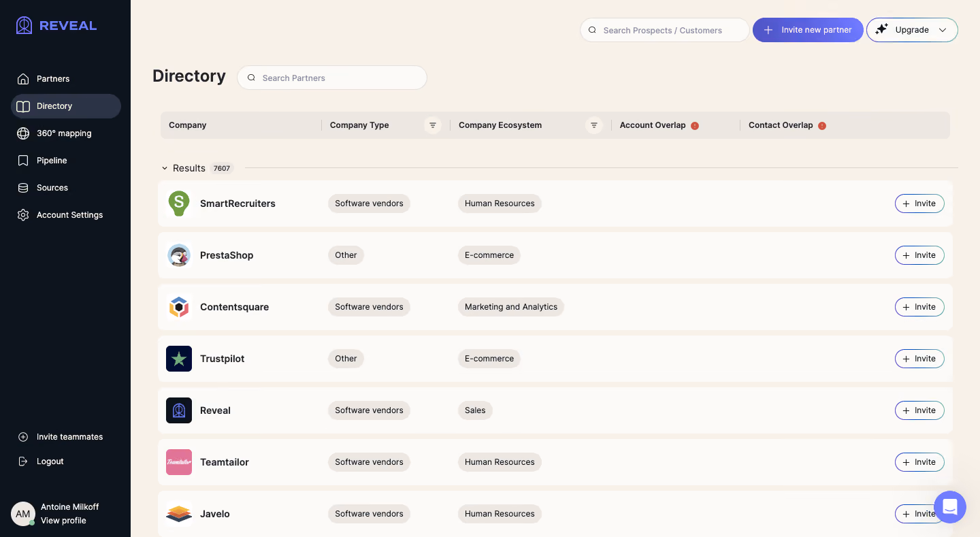The height and width of the screenshot is (537, 980).
Task: Open Account Settings
Action: pos(66,215)
